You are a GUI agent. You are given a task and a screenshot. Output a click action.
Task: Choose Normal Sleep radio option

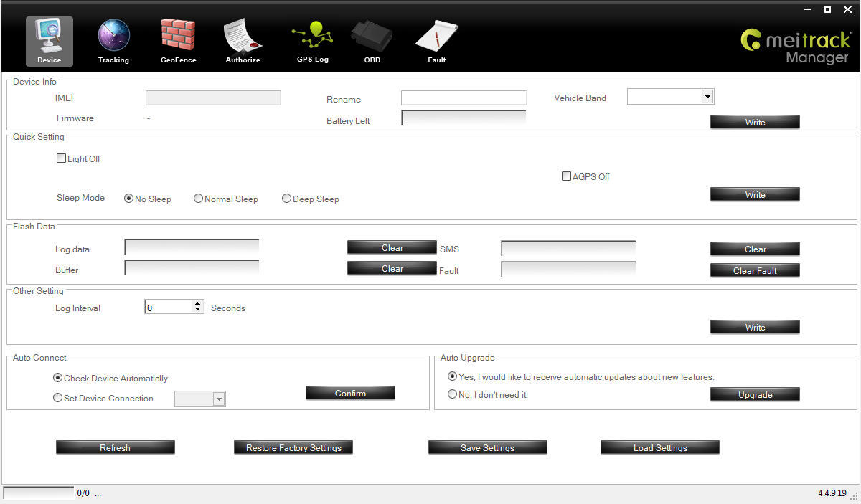198,199
